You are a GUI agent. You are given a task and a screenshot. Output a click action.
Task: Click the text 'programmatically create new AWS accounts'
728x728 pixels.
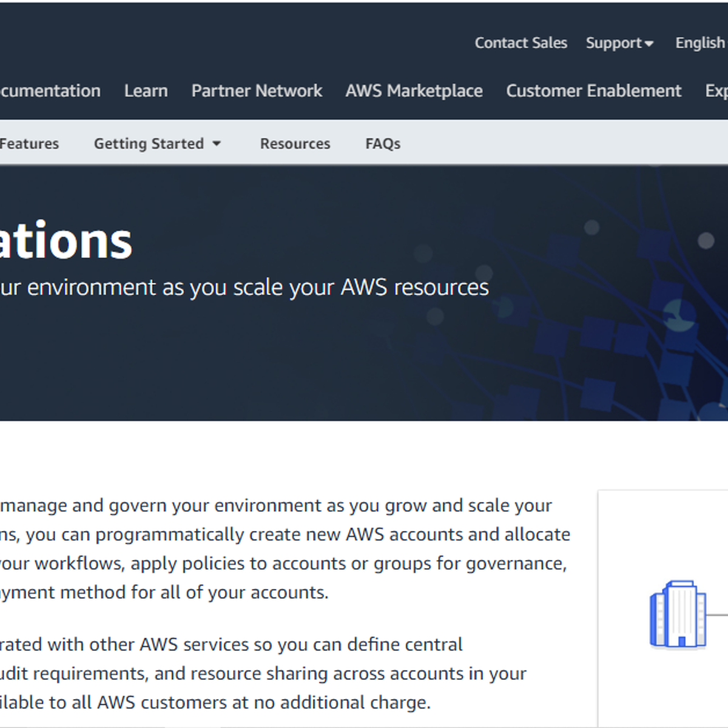(279, 534)
